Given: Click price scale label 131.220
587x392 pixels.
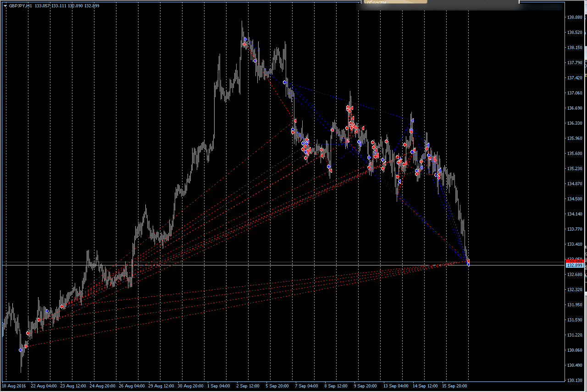Looking at the screenshot, I should tap(575, 335).
